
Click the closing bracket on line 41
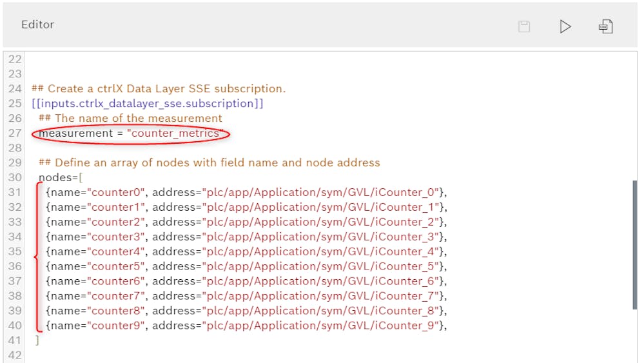37,340
